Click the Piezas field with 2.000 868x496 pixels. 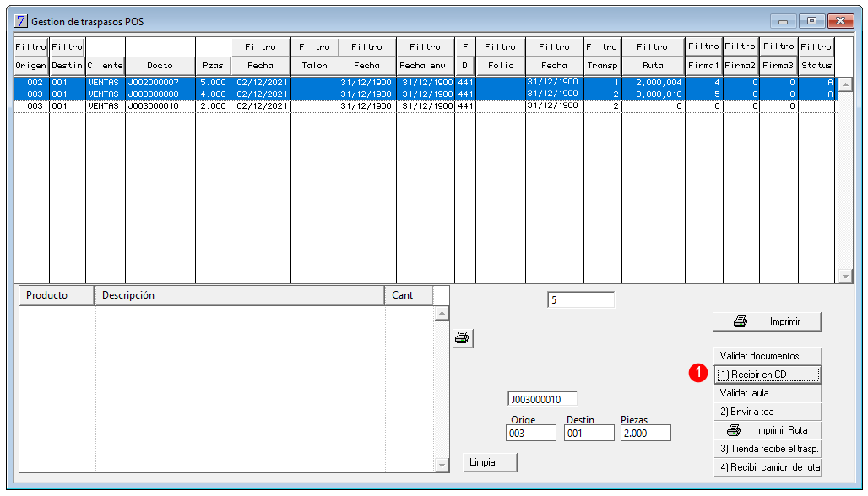click(646, 433)
